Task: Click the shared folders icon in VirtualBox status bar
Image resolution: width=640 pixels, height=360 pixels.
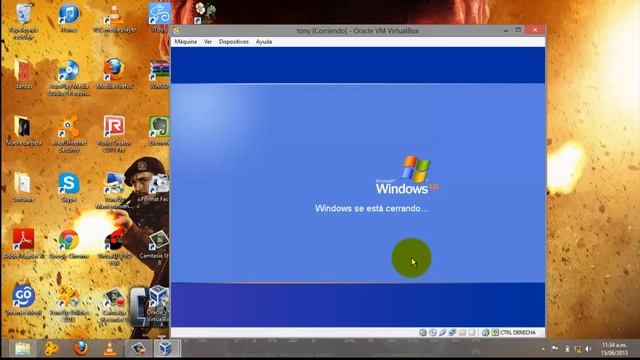Action: (x=462, y=333)
